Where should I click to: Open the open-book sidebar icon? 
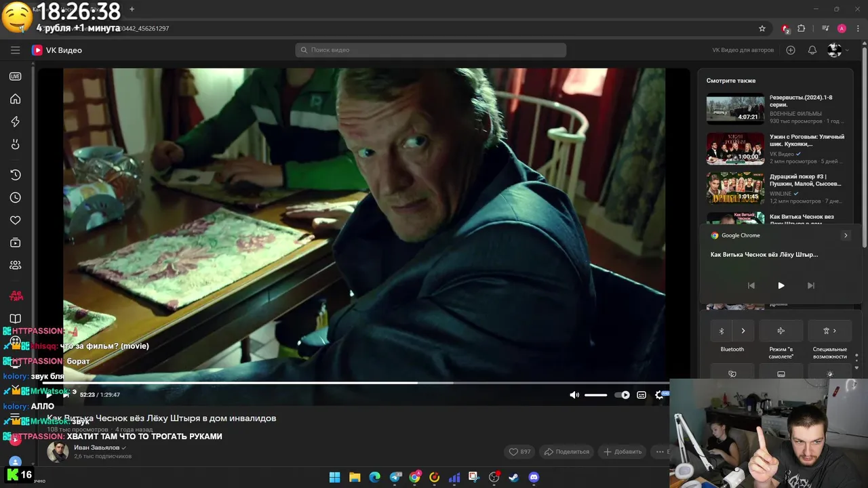(x=15, y=319)
